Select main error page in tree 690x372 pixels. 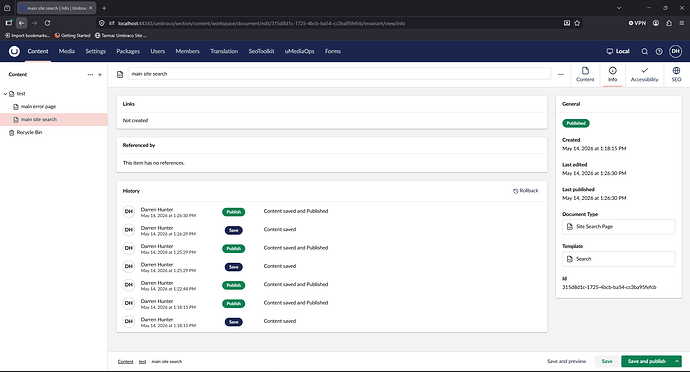coord(38,107)
